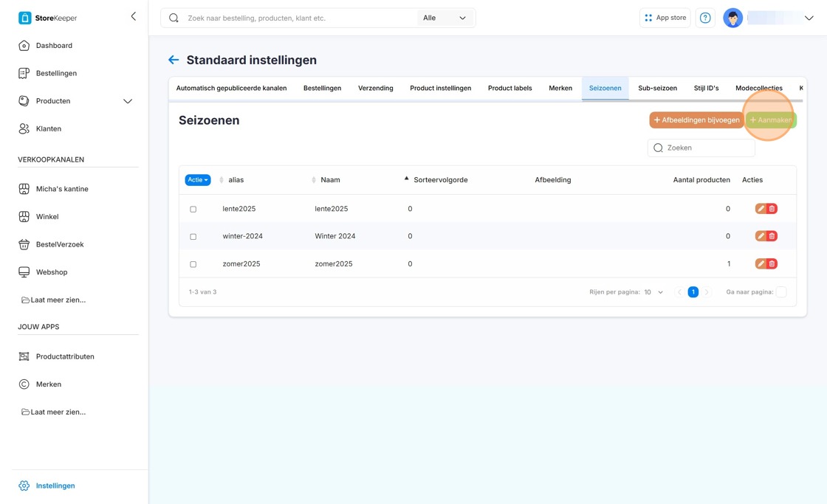Edit the lente2025 season with pencil icon
The width and height of the screenshot is (827, 504).
coord(761,209)
